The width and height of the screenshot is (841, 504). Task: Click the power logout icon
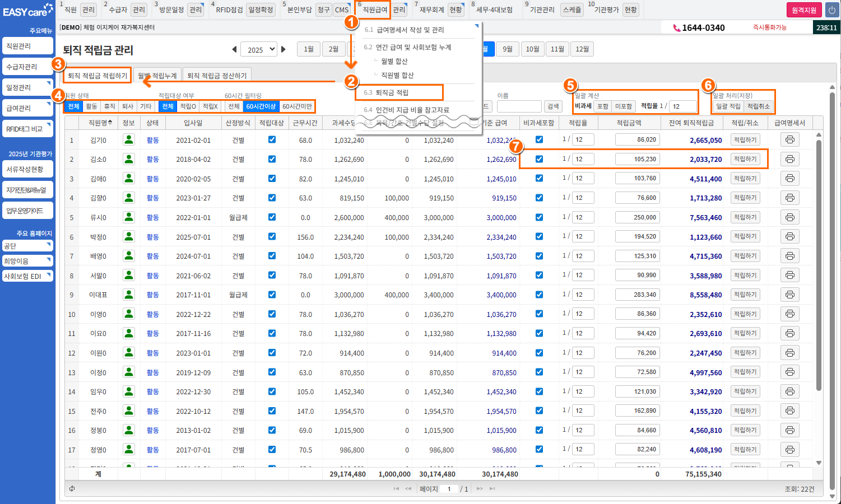point(832,10)
